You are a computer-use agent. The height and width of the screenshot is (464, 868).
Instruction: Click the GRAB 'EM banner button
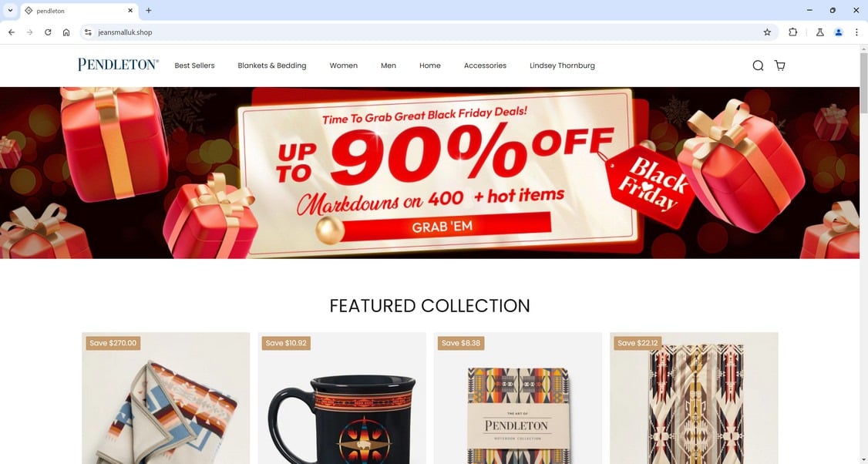[x=442, y=227]
